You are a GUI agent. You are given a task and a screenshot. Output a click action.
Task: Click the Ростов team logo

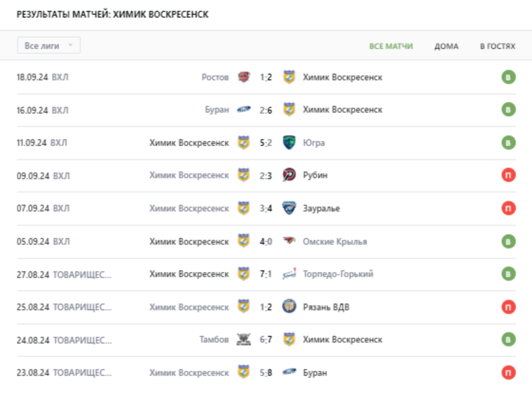[x=244, y=77]
